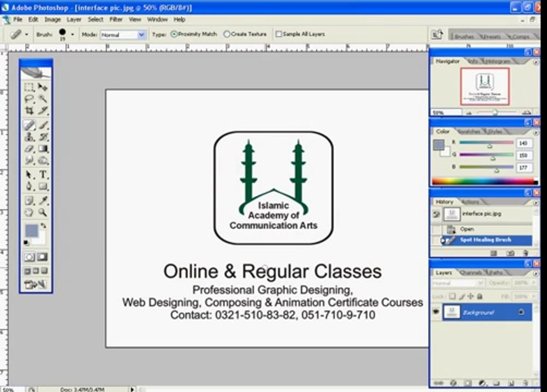
Task: Select the Magic Wand tool
Action: pyautogui.click(x=43, y=99)
